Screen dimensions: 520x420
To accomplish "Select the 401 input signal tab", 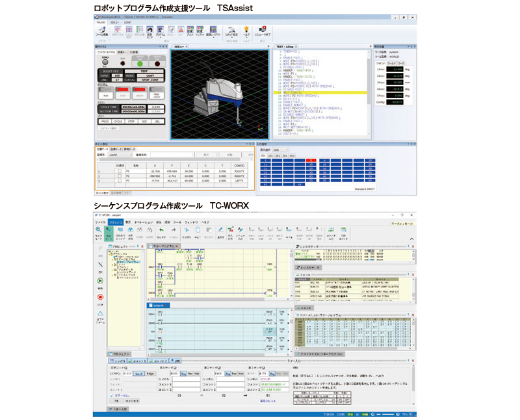I will (292, 155).
